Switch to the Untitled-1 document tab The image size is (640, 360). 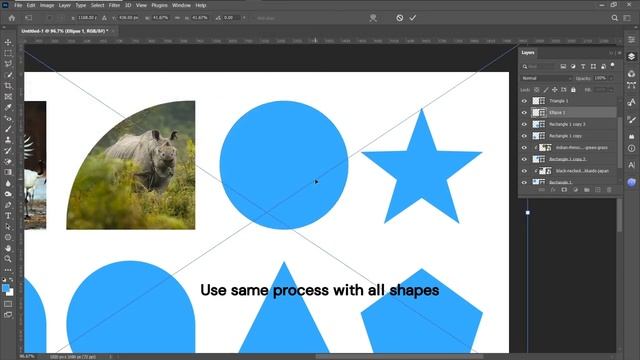point(64,31)
